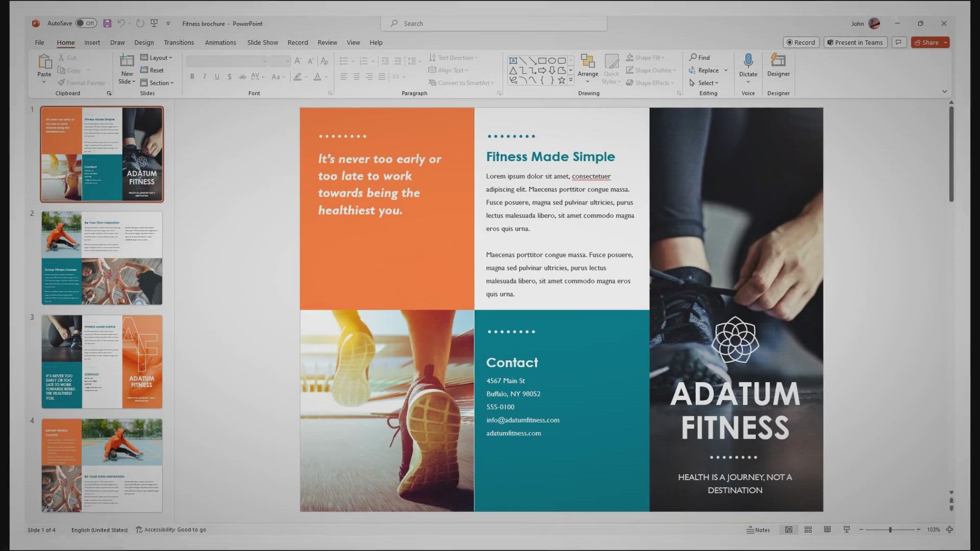Toggle Normal view button

point(789,530)
